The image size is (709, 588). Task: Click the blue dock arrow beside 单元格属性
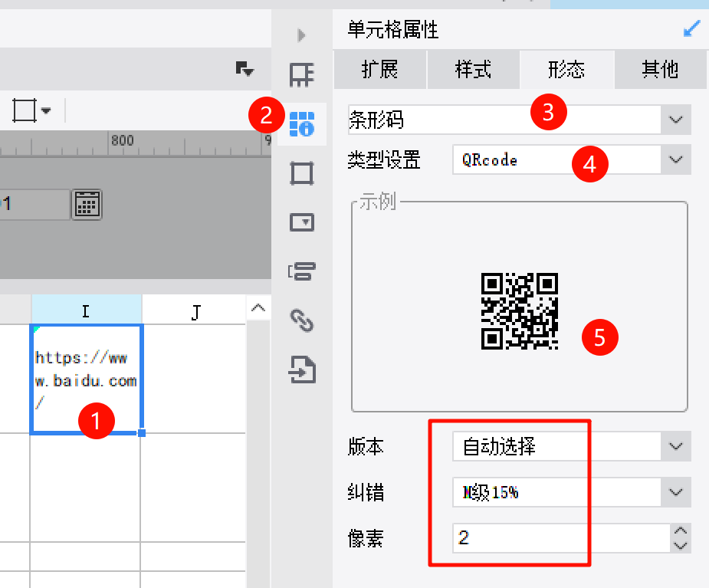(691, 29)
